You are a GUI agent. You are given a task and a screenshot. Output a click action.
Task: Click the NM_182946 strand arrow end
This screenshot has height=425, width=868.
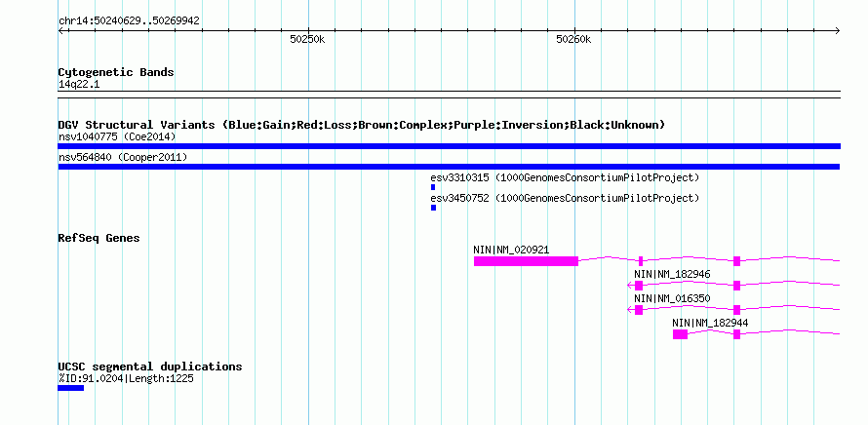pyautogui.click(x=630, y=286)
